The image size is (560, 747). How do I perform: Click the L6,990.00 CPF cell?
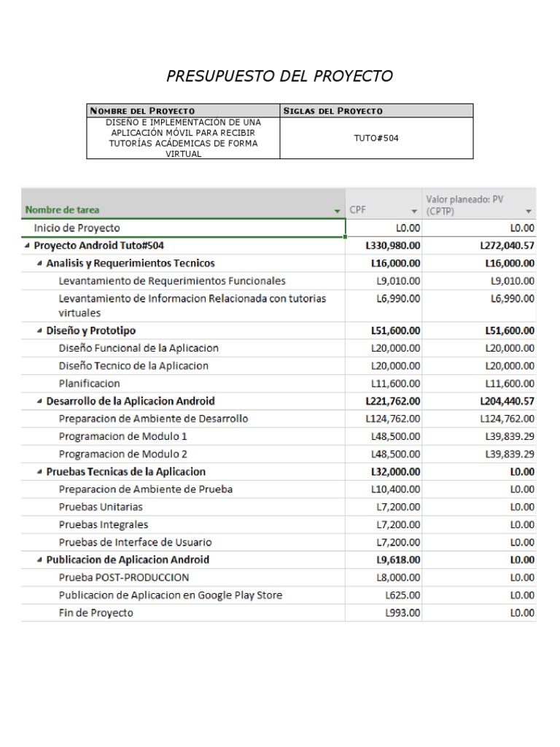[x=384, y=306]
